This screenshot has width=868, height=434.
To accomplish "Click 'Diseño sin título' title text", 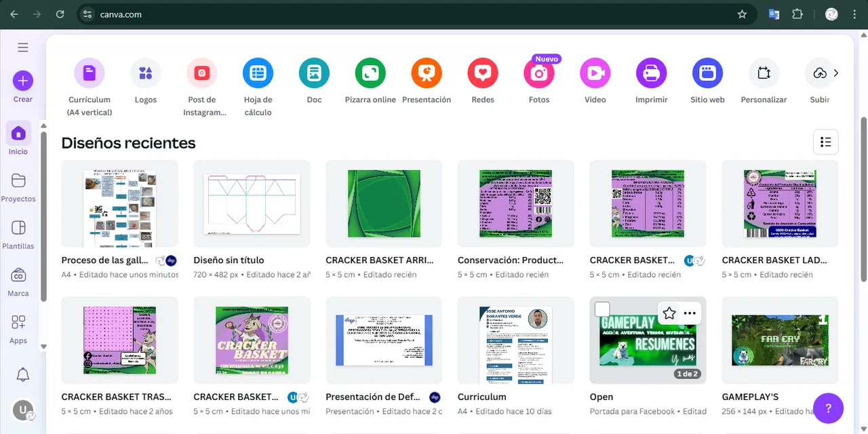I will (x=229, y=260).
